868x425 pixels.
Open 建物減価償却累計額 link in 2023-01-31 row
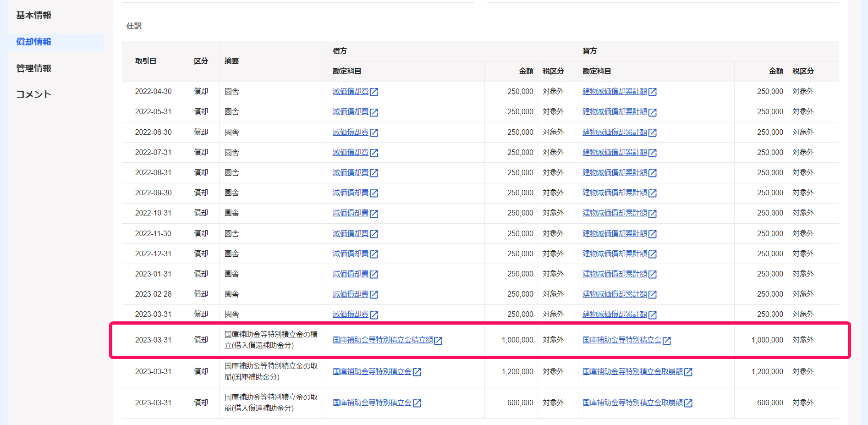615,274
